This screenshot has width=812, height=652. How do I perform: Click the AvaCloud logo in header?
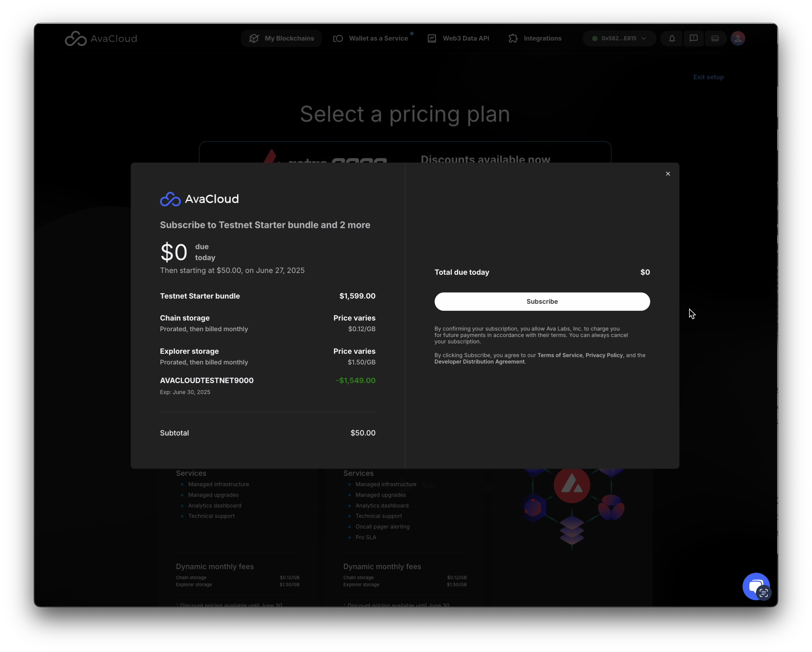101,38
